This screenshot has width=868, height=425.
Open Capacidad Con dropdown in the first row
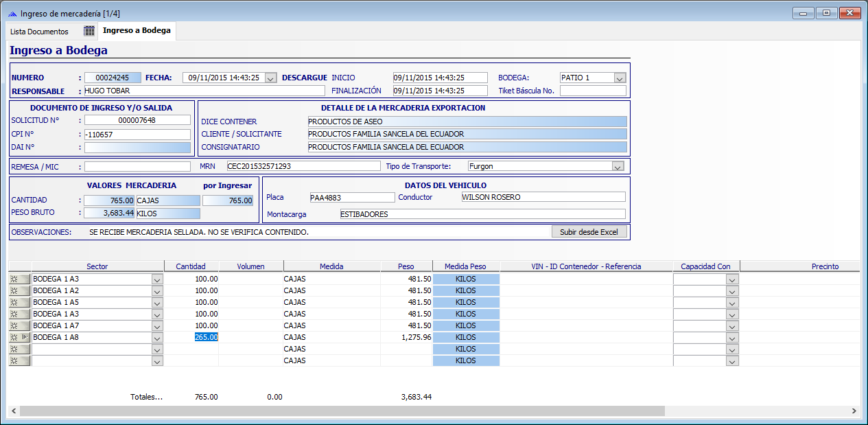pos(732,279)
